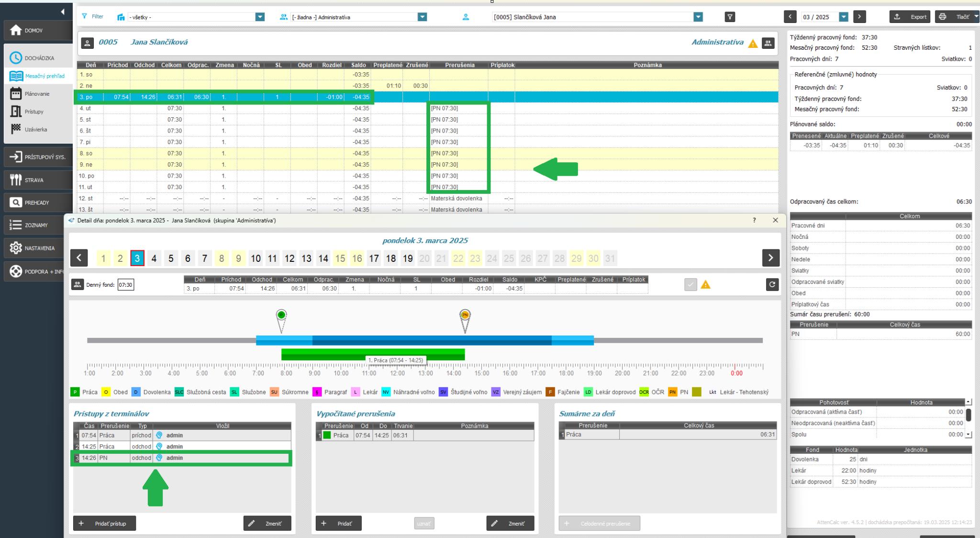Screen dimensions: 980x538
Task: Select day 14 in date strip
Action: coord(323,258)
